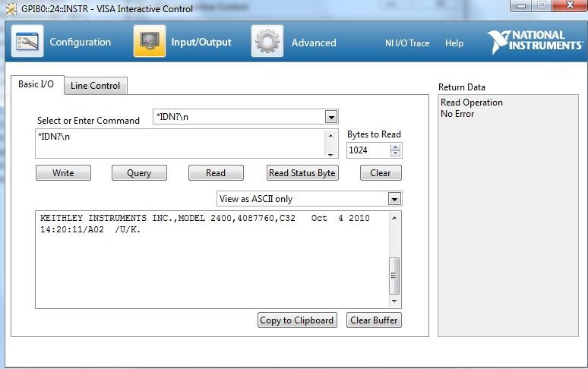Open the Configuration icon

tap(27, 41)
